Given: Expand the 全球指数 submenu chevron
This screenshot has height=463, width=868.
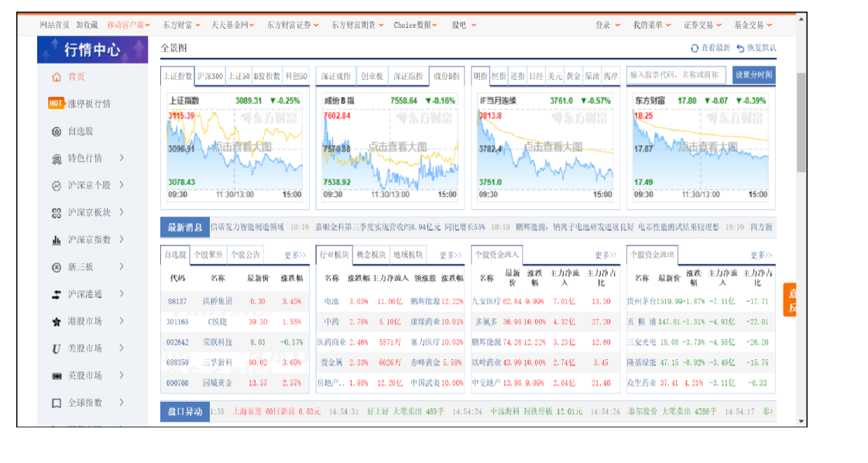Looking at the screenshot, I should pyautogui.click(x=122, y=402).
